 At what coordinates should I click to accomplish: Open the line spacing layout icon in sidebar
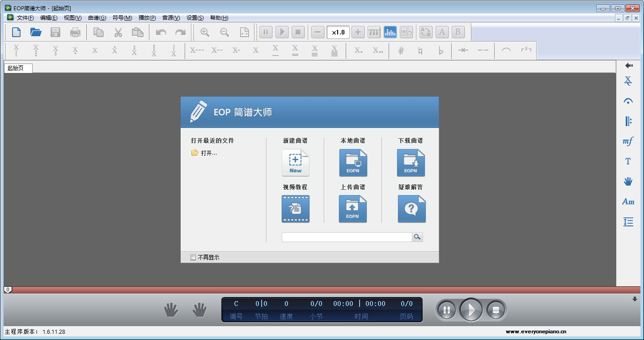point(628,221)
